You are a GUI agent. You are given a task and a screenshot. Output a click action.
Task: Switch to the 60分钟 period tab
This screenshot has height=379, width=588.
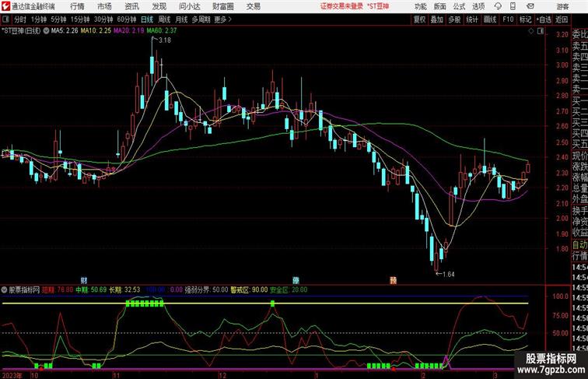pyautogui.click(x=126, y=19)
